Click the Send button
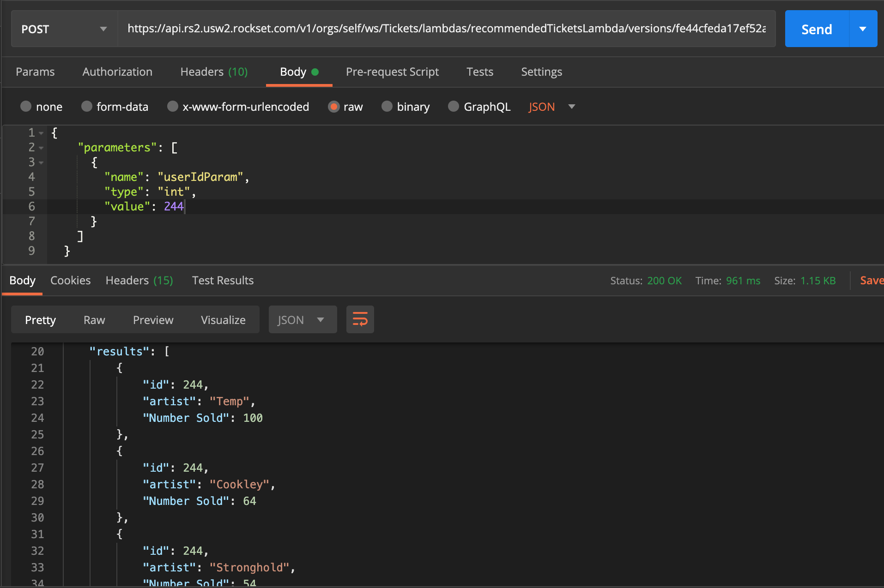The width and height of the screenshot is (884, 588). point(816,29)
